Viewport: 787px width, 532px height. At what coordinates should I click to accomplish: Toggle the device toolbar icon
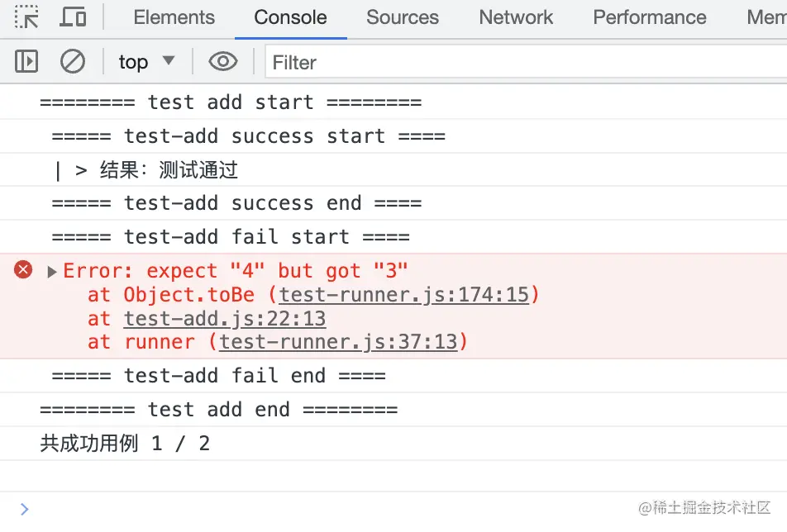pos(73,17)
